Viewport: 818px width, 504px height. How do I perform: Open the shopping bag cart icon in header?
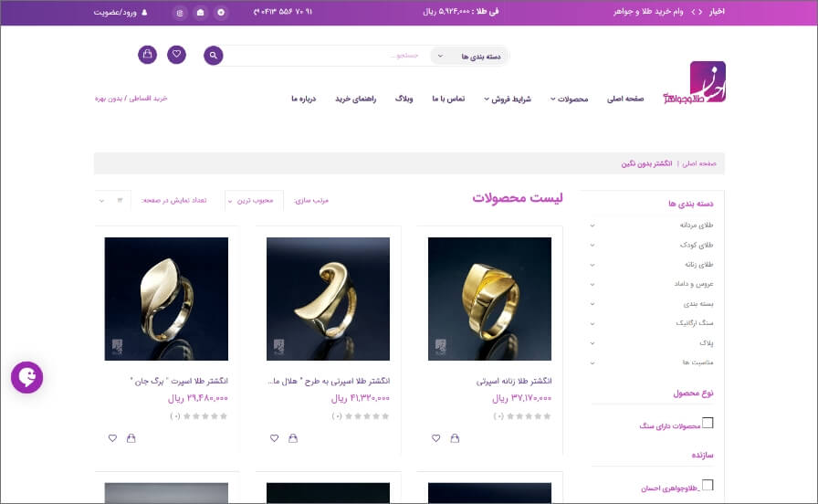147,54
